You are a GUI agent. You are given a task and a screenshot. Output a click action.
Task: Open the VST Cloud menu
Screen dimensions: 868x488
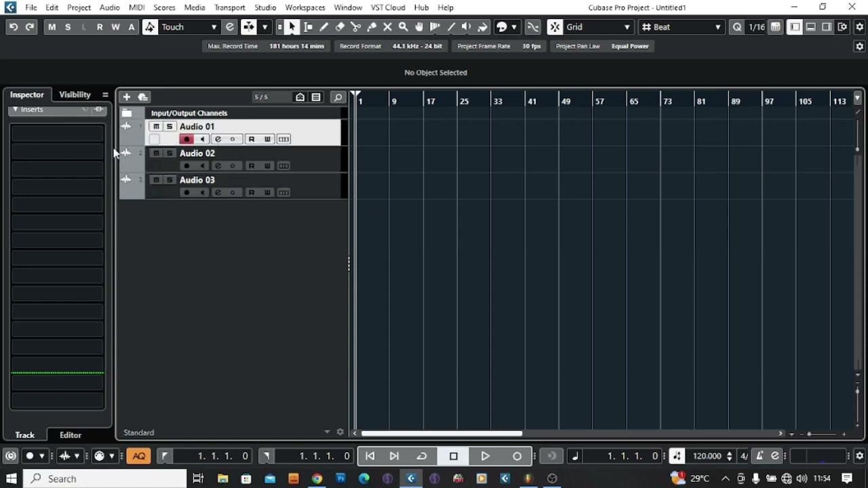click(388, 7)
